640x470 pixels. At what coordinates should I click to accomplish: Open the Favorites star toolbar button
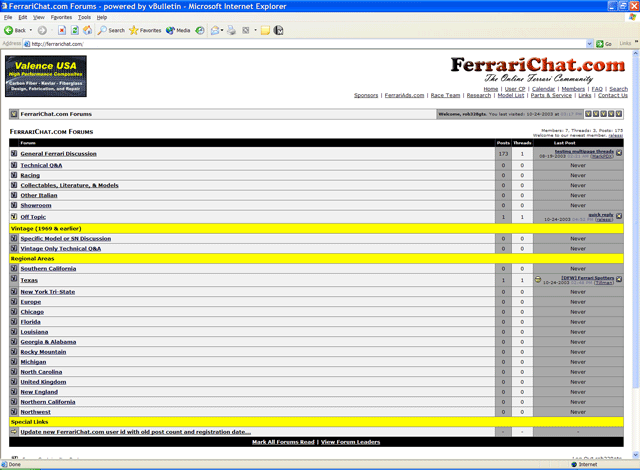(145, 31)
